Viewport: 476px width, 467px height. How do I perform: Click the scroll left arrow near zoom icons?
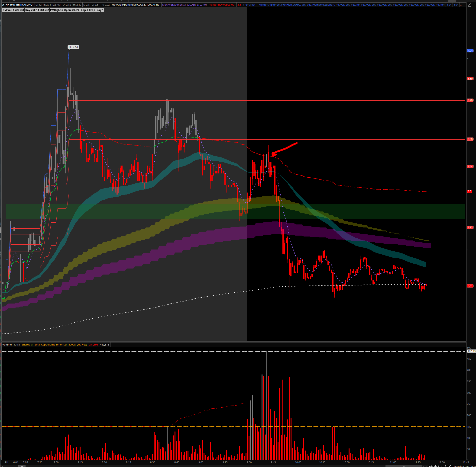(424, 466)
